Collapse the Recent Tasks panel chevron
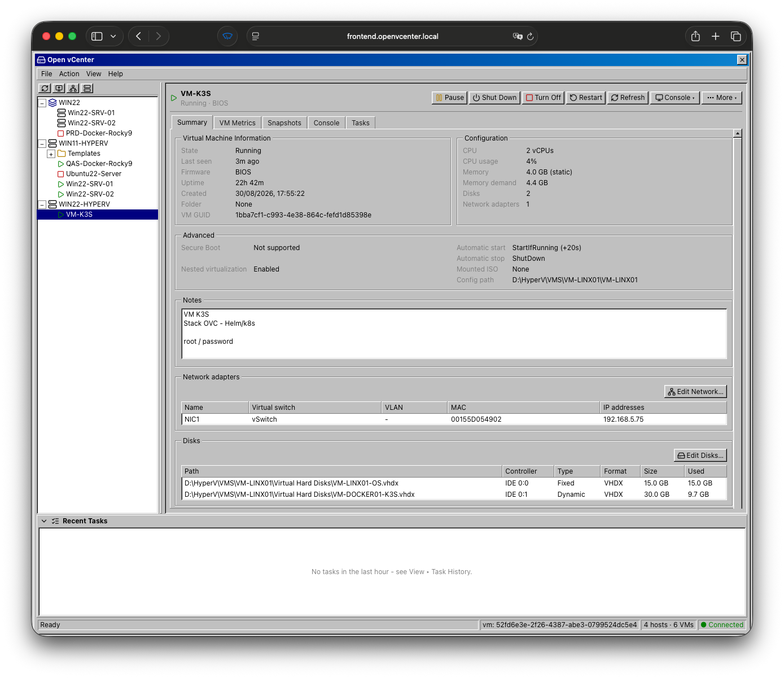This screenshot has height=678, width=784. 44,521
